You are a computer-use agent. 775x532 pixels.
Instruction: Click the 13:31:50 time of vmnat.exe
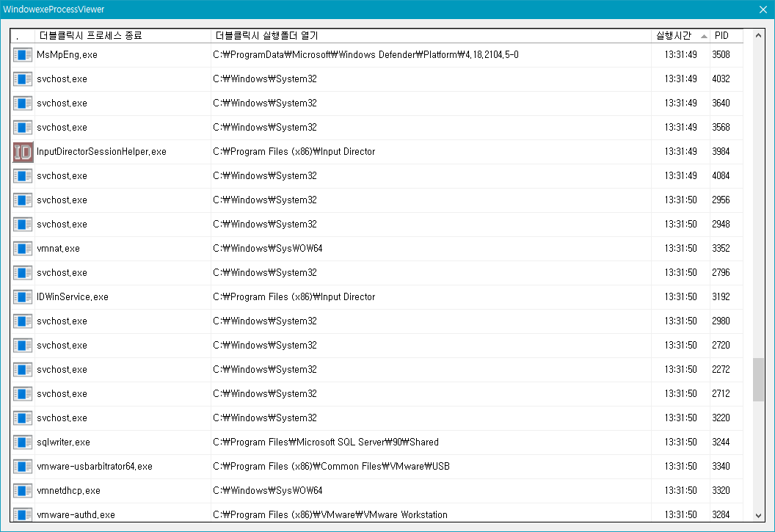[680, 249]
